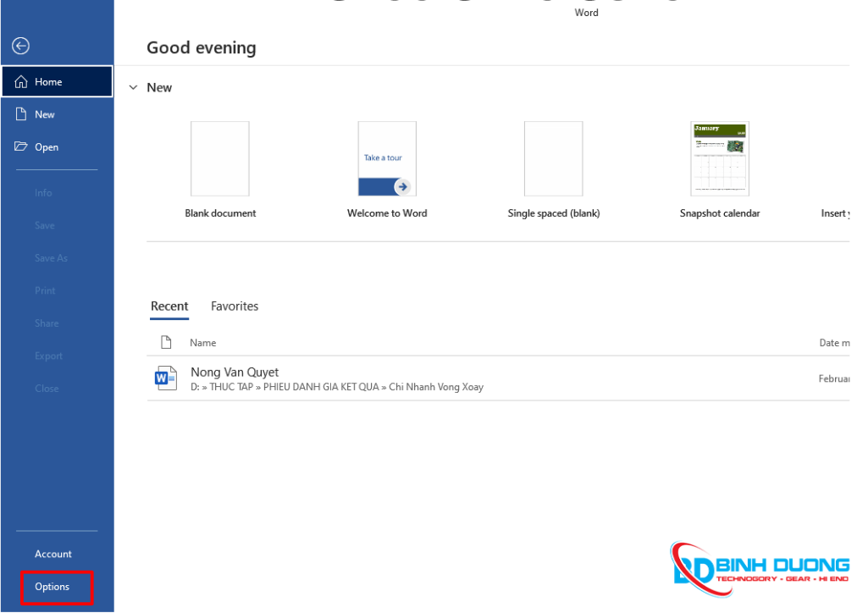The width and height of the screenshot is (868, 613).
Task: Click the disabled Info menu item
Action: pyautogui.click(x=43, y=193)
